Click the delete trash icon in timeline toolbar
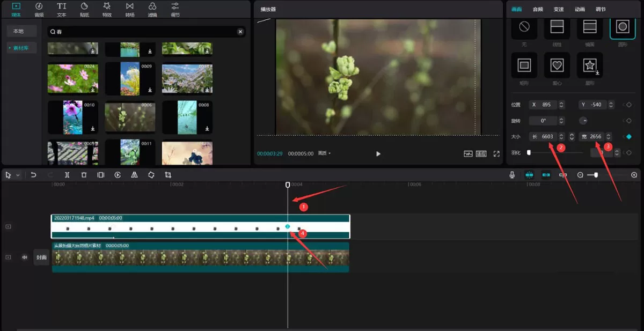This screenshot has height=331, width=644. click(84, 175)
